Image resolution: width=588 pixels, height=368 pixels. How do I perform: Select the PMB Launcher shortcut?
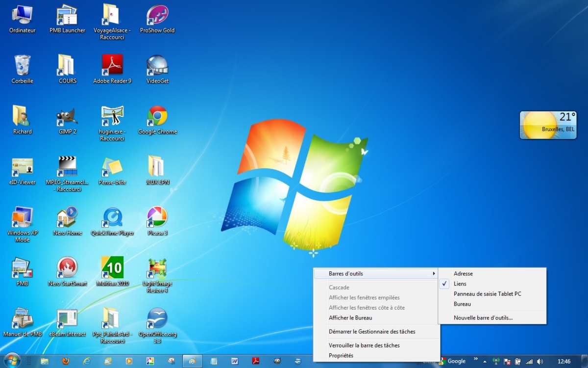click(x=67, y=19)
